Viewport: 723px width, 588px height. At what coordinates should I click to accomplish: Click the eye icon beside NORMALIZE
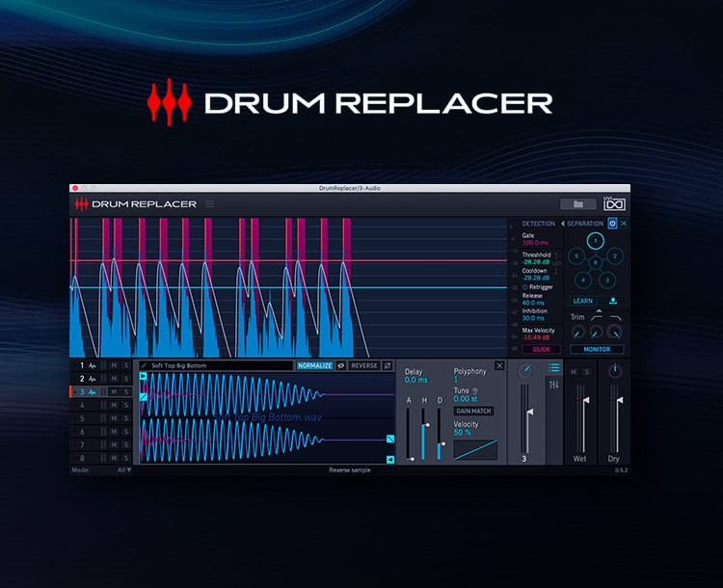coord(340,365)
